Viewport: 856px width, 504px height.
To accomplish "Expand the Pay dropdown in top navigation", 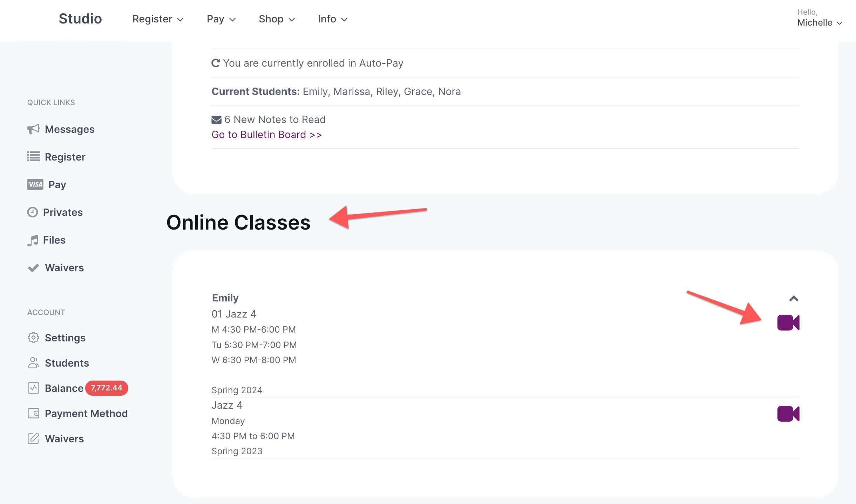I will click(x=221, y=19).
